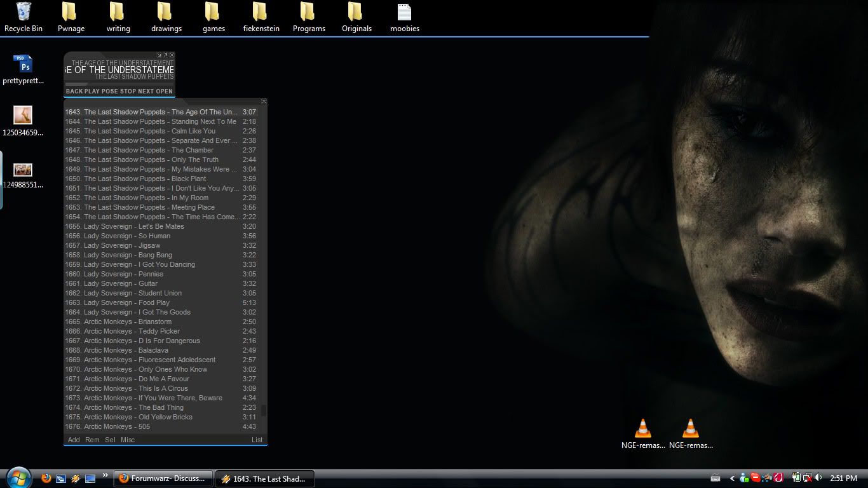868x488 pixels.
Task: Click OPEN in the music player
Action: point(164,91)
